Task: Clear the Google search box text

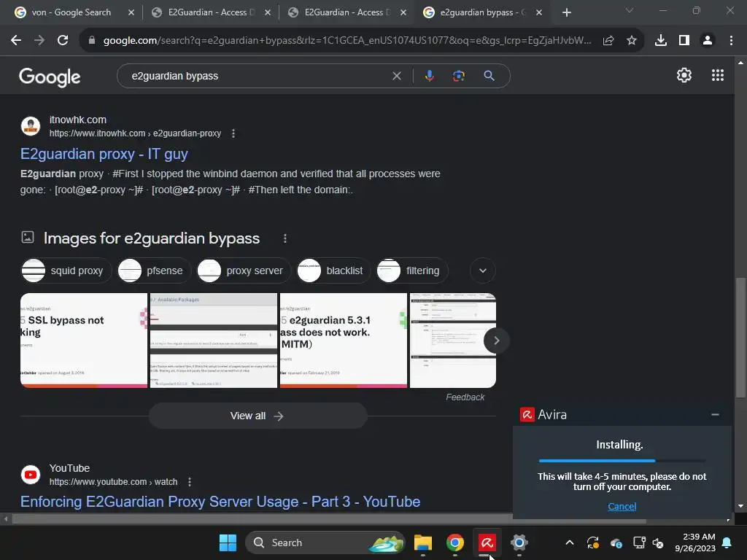Action: click(x=396, y=76)
